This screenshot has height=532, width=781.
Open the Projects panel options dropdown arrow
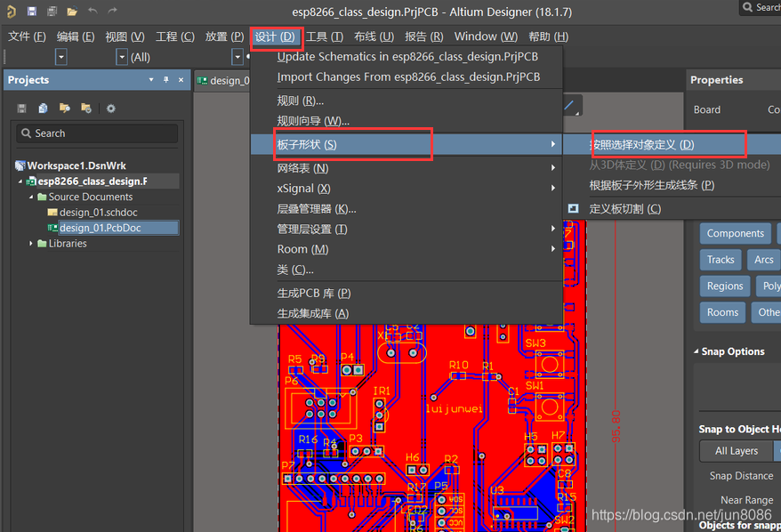(151, 80)
